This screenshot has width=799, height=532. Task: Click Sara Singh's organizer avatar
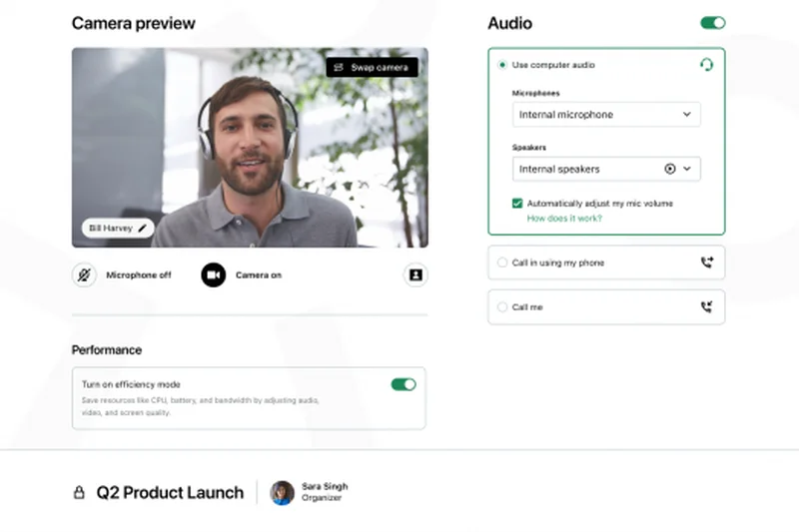283,492
